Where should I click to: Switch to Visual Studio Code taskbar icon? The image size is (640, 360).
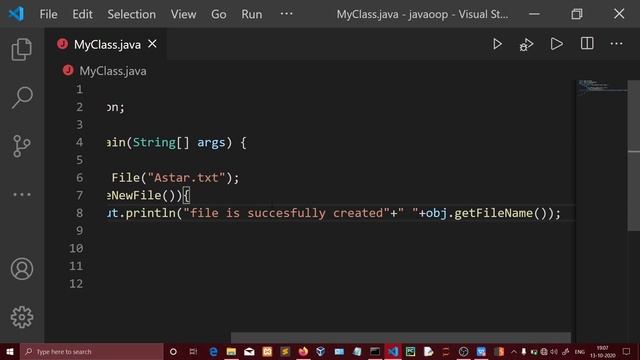(x=393, y=351)
